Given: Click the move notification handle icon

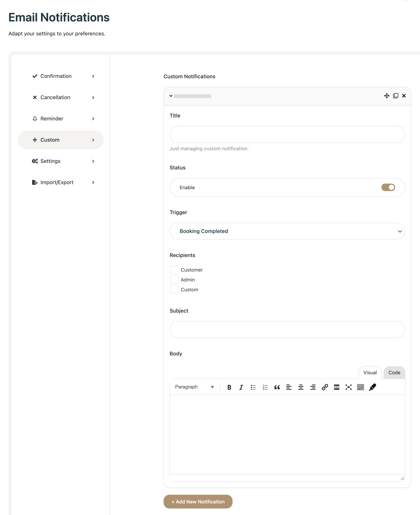Looking at the screenshot, I should (x=387, y=96).
